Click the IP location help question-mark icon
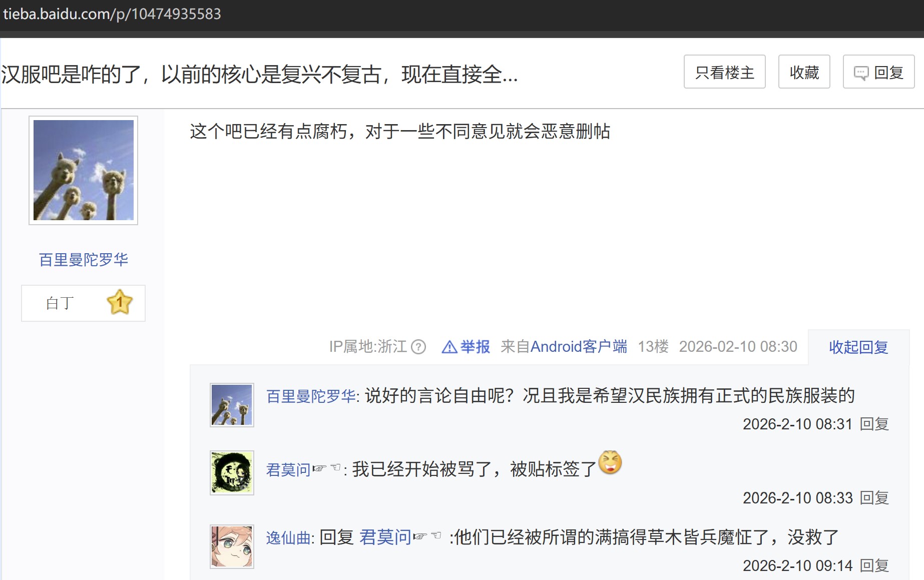924x580 pixels. [418, 347]
